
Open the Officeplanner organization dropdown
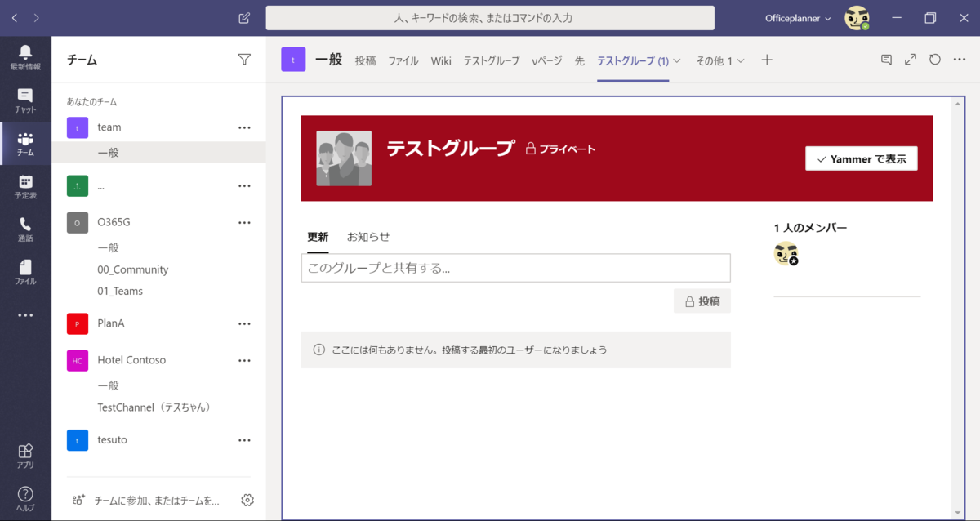tap(798, 18)
